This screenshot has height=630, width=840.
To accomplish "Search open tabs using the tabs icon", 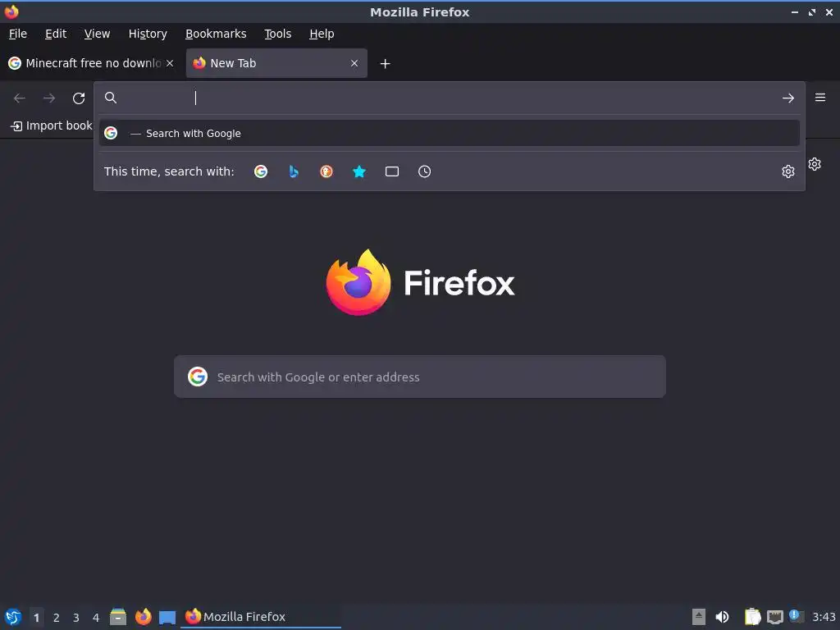I will tap(392, 171).
